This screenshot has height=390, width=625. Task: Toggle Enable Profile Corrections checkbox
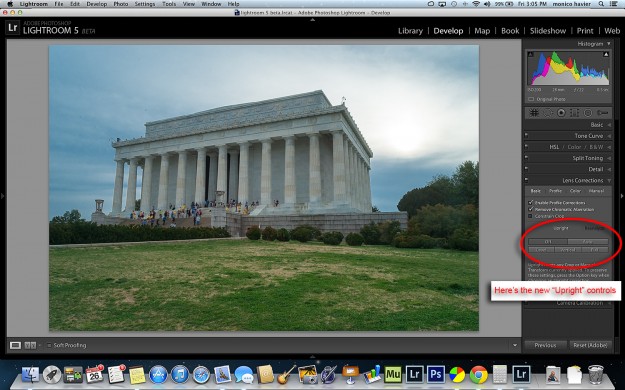click(531, 203)
